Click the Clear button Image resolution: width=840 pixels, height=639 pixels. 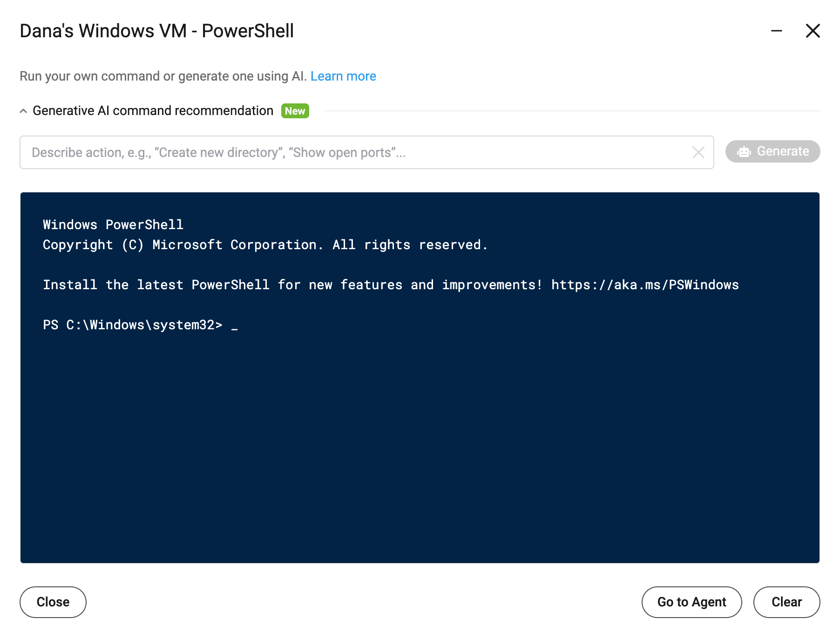786,602
